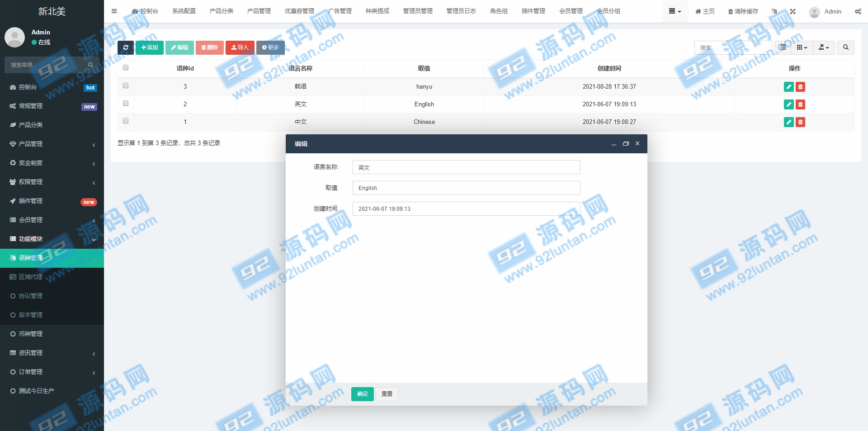The image size is (868, 431).
Task: Switch to the 管理员日志 top tab
Action: (x=461, y=11)
